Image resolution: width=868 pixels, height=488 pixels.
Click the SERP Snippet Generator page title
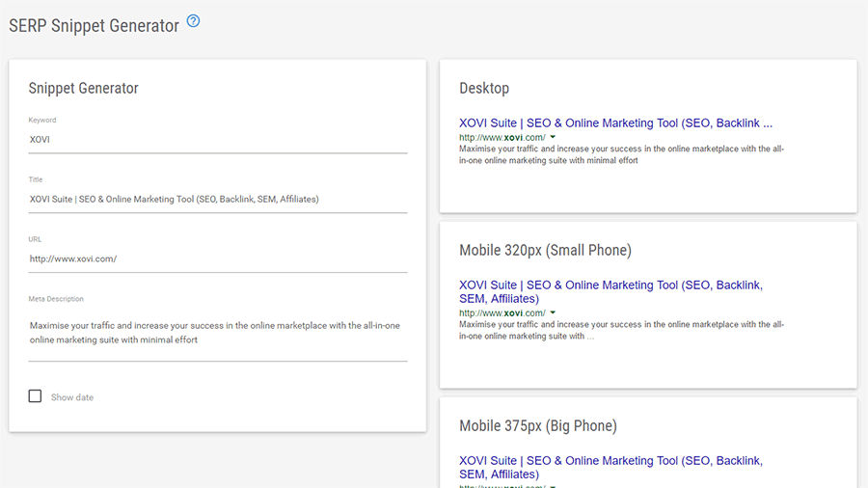click(x=95, y=25)
